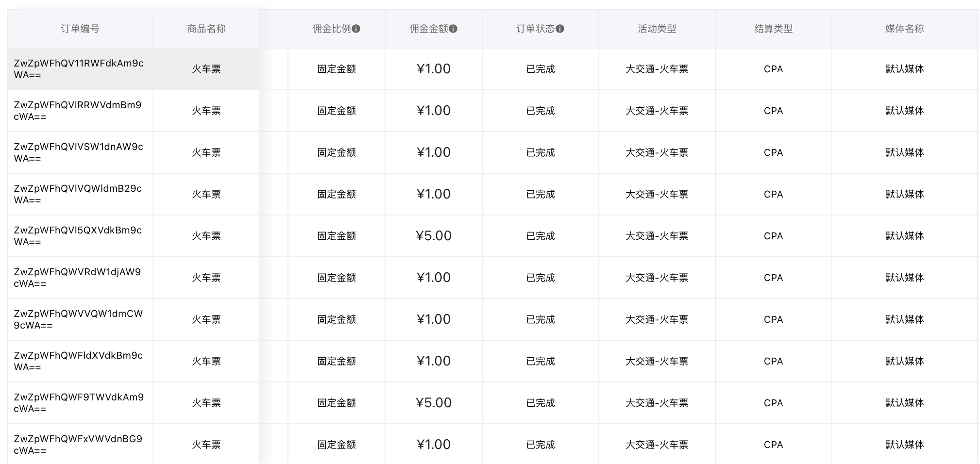
Task: Click info icon beside 订单状态 header
Action: point(560,29)
